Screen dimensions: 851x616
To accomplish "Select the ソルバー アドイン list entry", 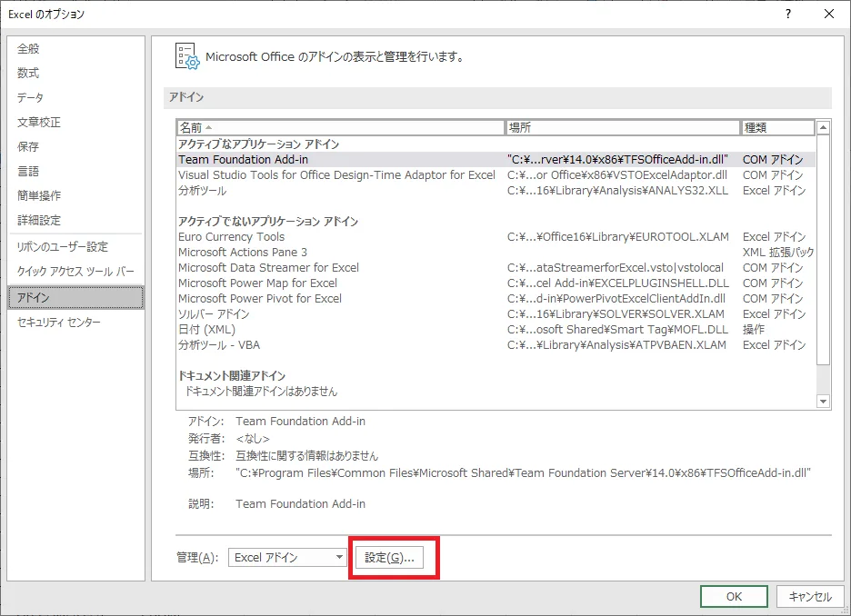I will (214, 313).
